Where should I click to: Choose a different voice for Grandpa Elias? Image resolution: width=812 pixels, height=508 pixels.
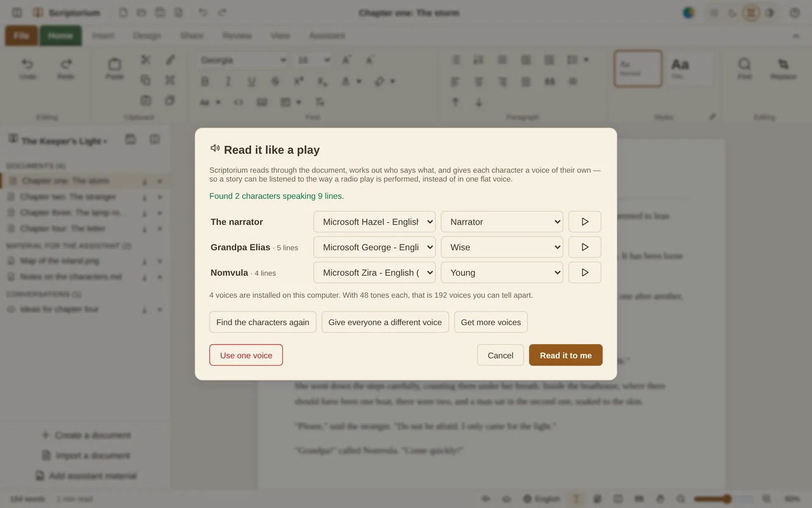(374, 247)
